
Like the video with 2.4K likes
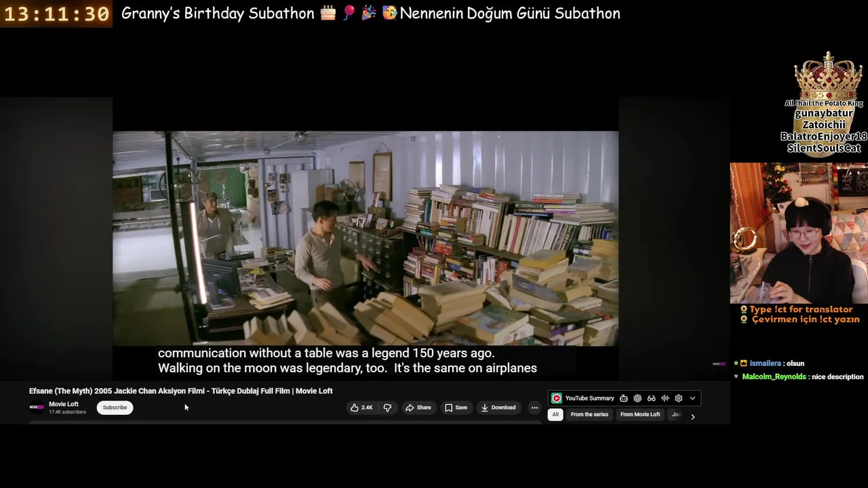pyautogui.click(x=361, y=407)
